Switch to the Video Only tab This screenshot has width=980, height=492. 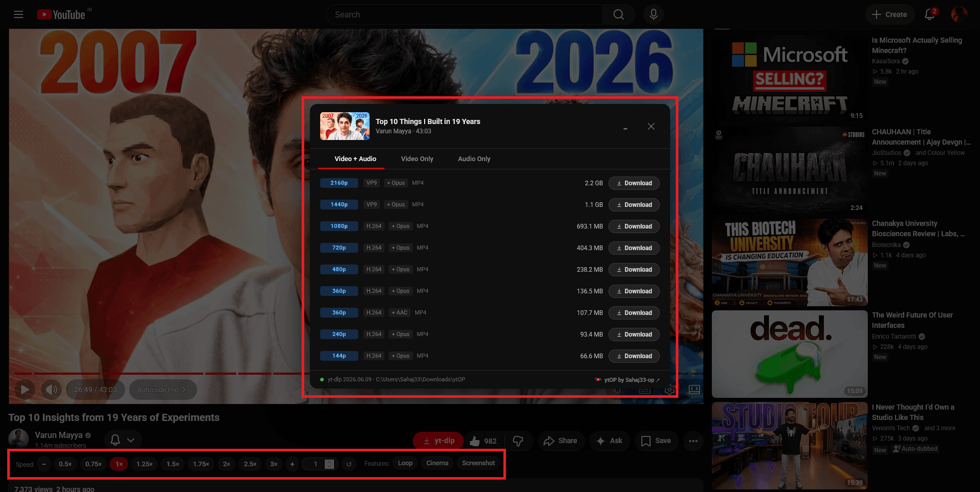tap(417, 159)
